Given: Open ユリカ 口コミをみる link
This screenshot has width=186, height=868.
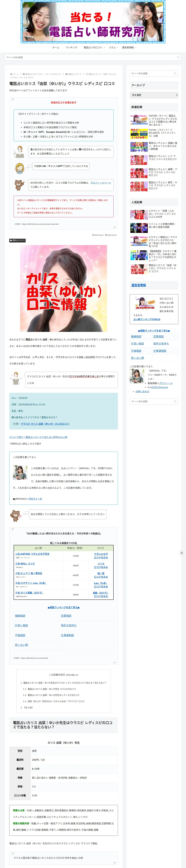Looking at the screenshot, I should pos(101,565).
